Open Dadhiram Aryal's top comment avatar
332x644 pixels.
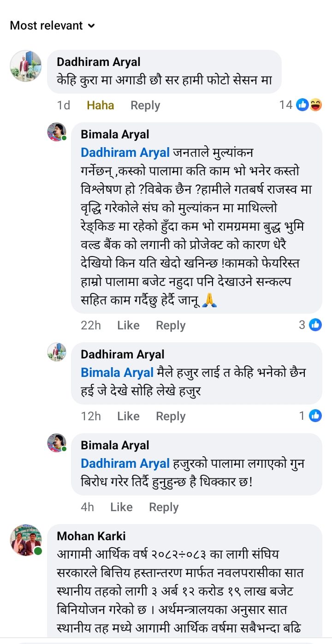(x=26, y=66)
